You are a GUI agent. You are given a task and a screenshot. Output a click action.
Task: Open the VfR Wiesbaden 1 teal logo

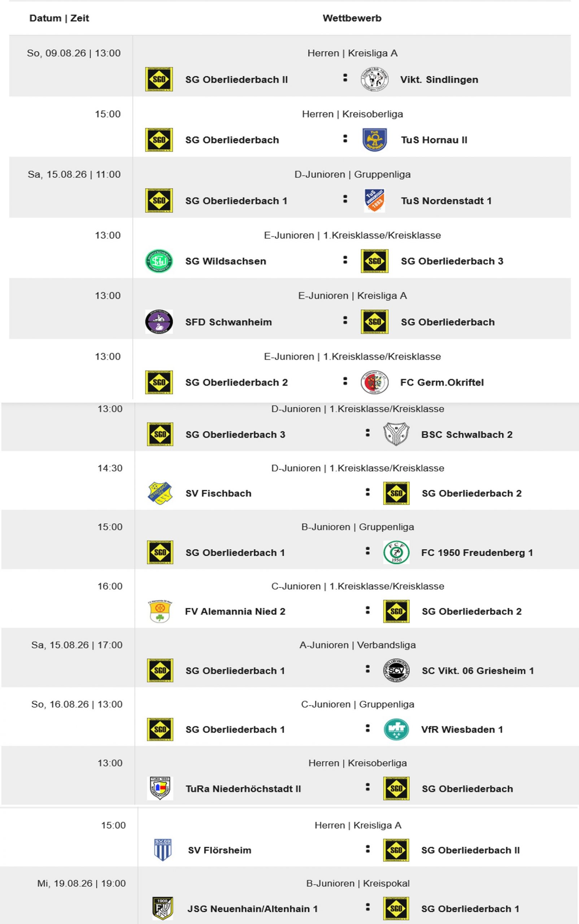[396, 729]
